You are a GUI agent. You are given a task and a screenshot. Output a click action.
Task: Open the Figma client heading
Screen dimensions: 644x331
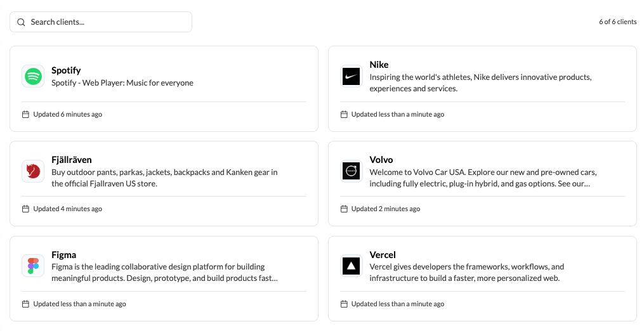pyautogui.click(x=63, y=255)
